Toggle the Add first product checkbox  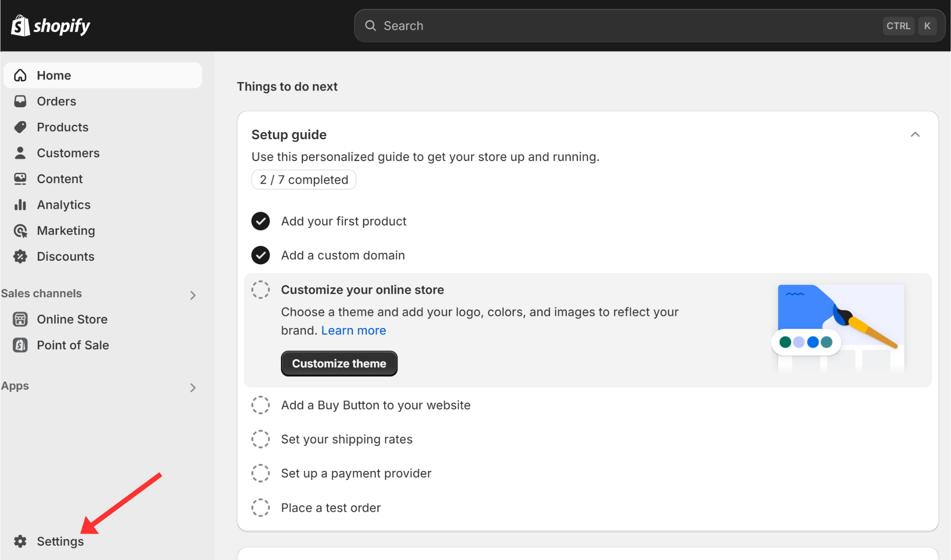click(x=260, y=221)
